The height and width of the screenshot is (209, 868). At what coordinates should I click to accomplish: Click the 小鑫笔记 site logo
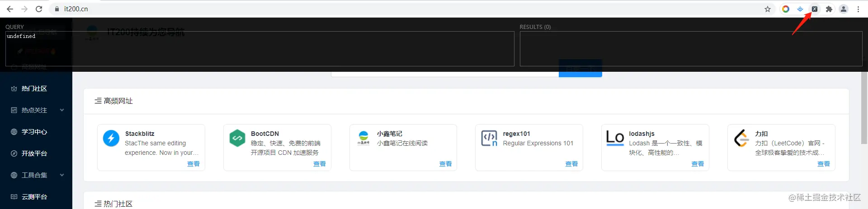point(363,137)
